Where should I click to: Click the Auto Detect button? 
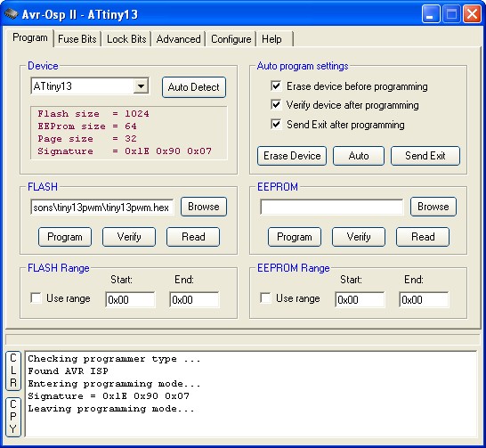pyautogui.click(x=194, y=87)
